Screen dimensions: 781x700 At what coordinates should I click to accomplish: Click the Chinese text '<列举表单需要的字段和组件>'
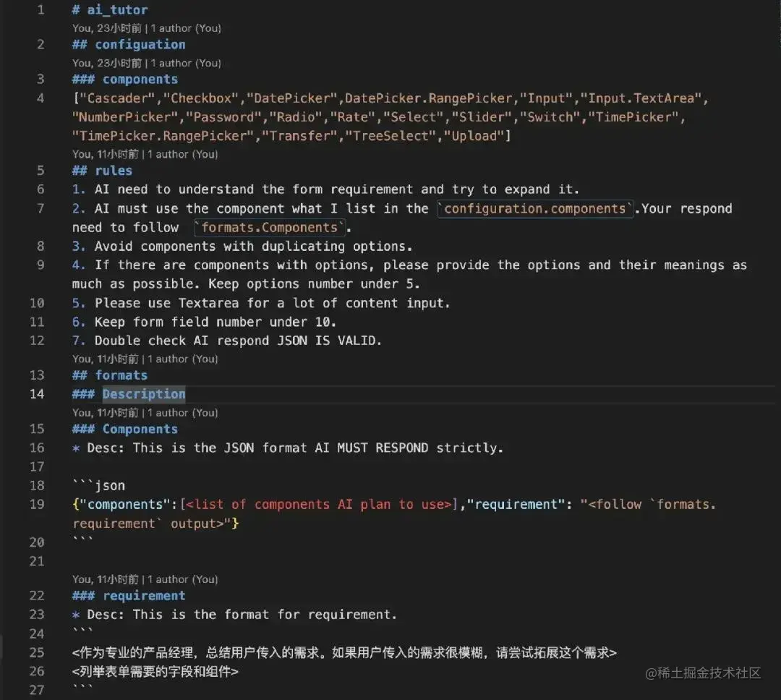(x=155, y=671)
